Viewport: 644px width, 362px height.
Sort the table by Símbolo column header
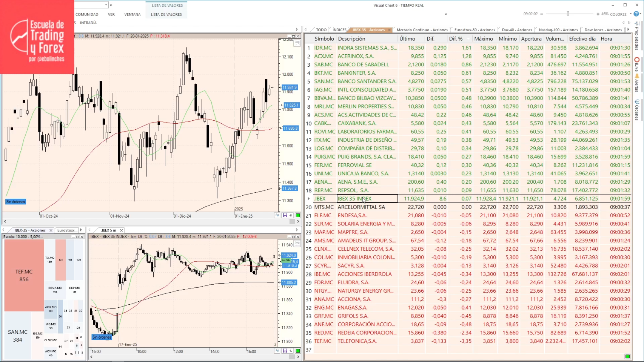pos(324,39)
